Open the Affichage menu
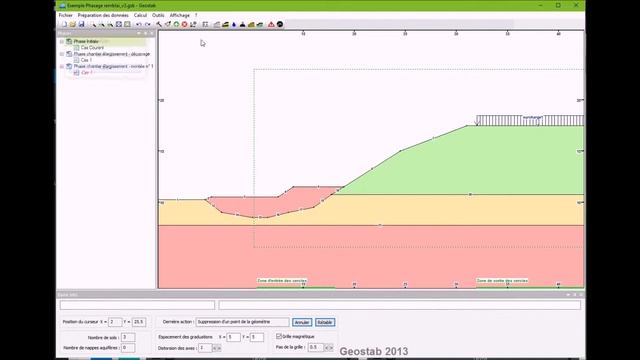 coord(180,15)
